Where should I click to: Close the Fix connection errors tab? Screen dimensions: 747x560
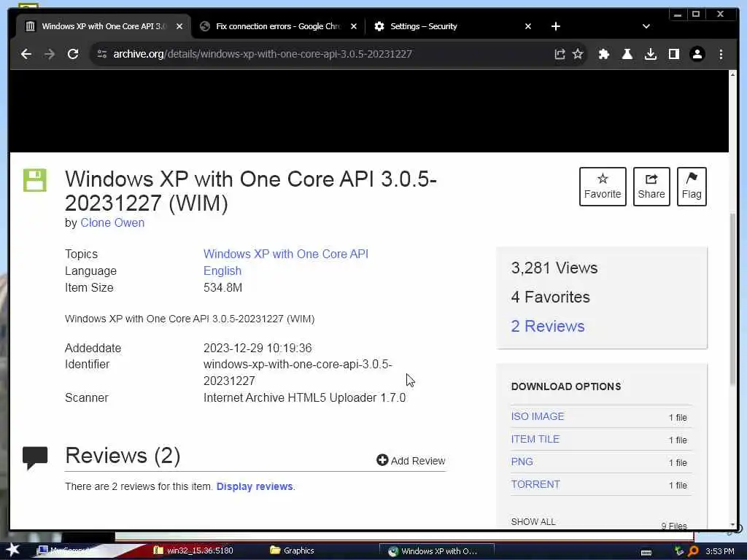(x=354, y=26)
